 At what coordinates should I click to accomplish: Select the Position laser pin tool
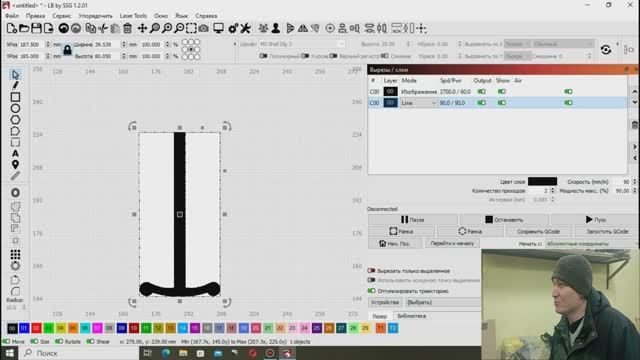15,164
